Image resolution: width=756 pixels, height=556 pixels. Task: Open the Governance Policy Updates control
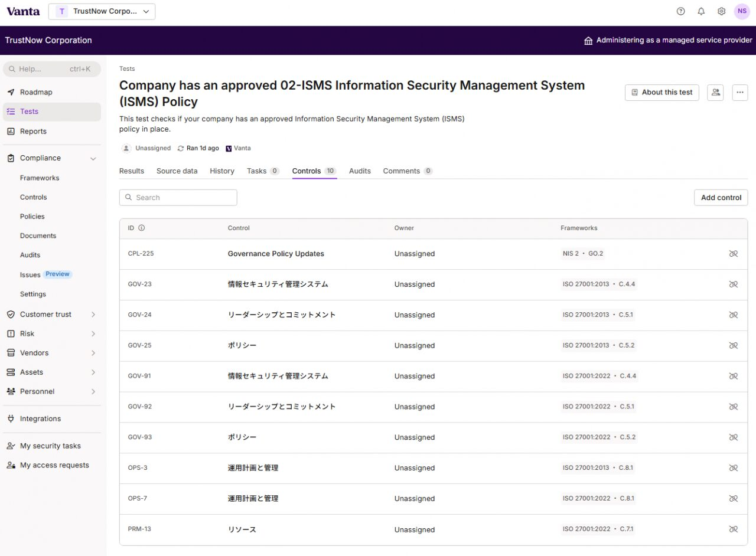pos(276,254)
